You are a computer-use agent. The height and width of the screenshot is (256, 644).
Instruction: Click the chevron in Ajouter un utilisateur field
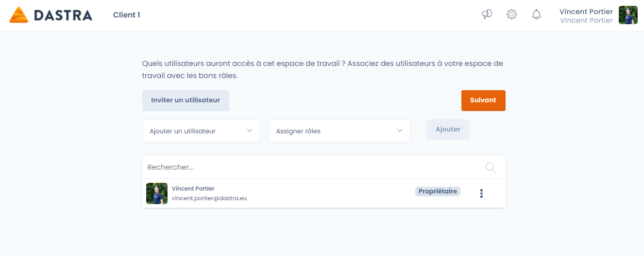pyautogui.click(x=250, y=131)
